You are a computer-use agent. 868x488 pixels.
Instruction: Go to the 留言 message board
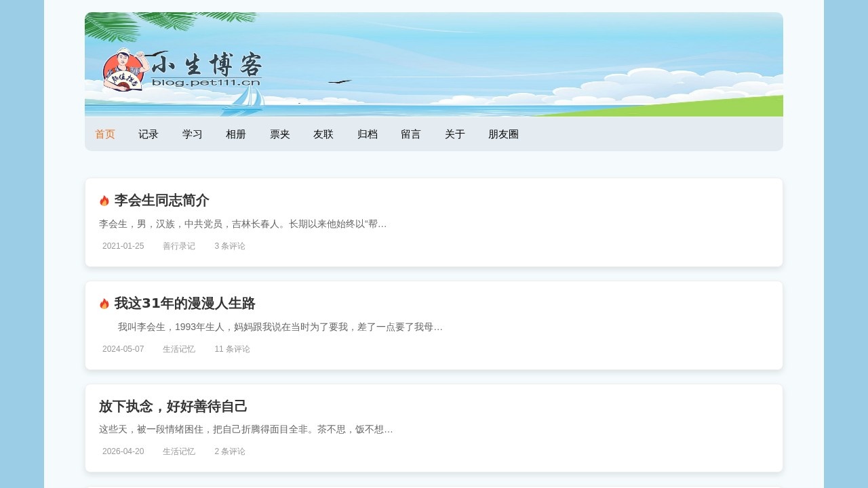pyautogui.click(x=411, y=134)
